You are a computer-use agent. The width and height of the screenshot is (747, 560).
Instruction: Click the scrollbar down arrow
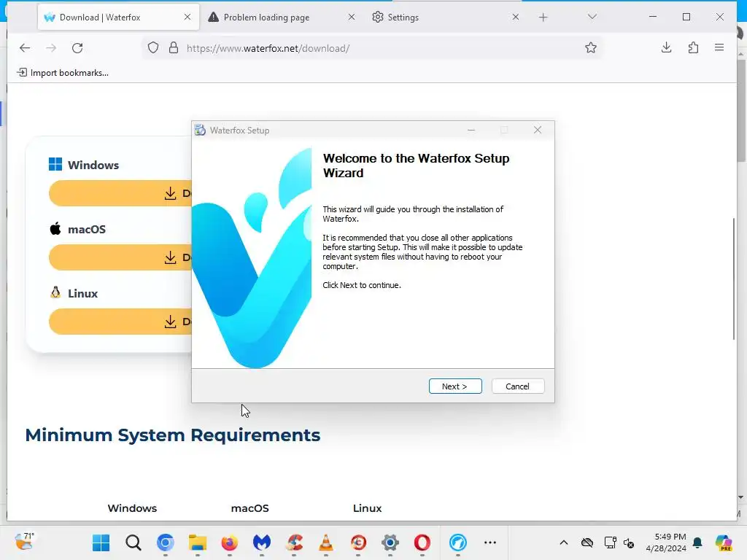coord(741,497)
